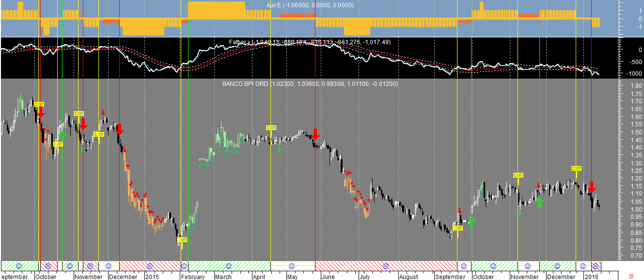Select the EXIT tag at the February 2015 low
Image resolution: width=644 pixels, height=280 pixels.
pos(182,240)
